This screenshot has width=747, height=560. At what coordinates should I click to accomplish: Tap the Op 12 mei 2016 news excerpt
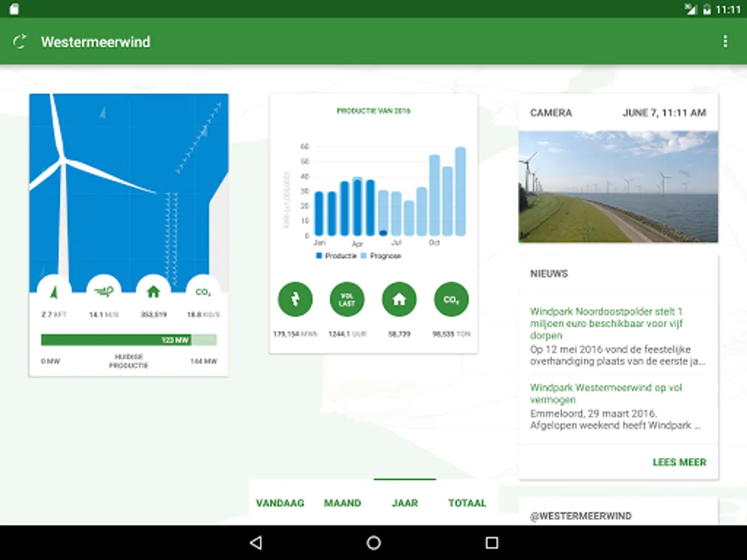[618, 355]
